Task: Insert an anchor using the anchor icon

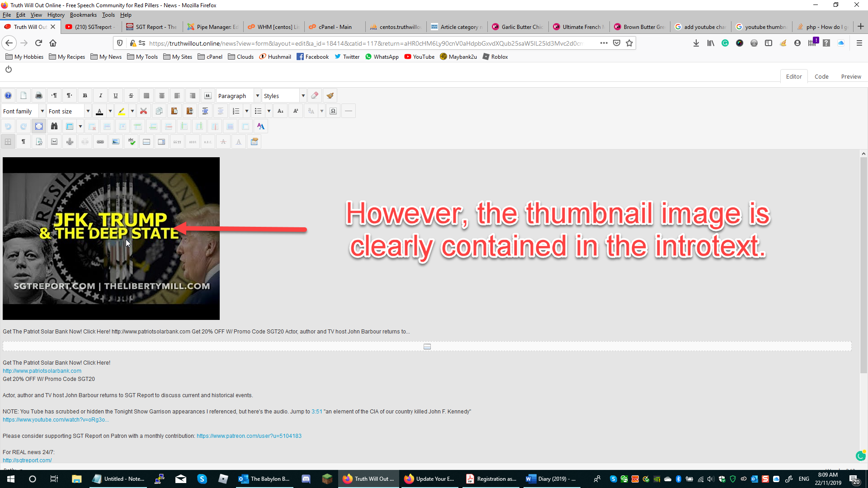Action: [x=70, y=142]
